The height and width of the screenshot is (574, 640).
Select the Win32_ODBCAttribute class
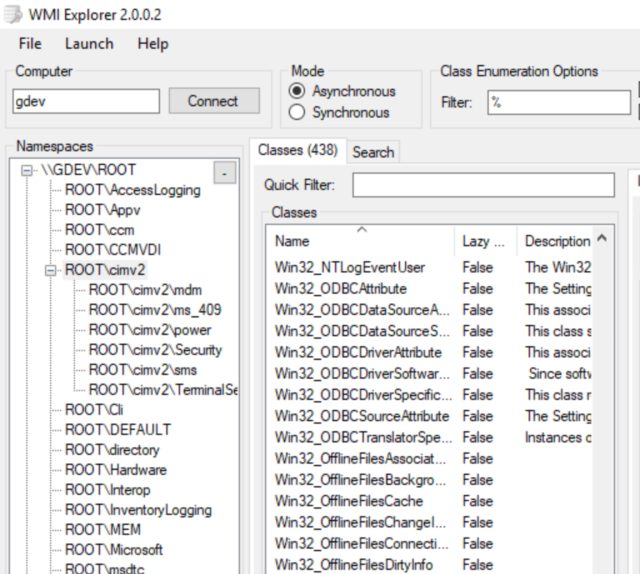tap(341, 289)
